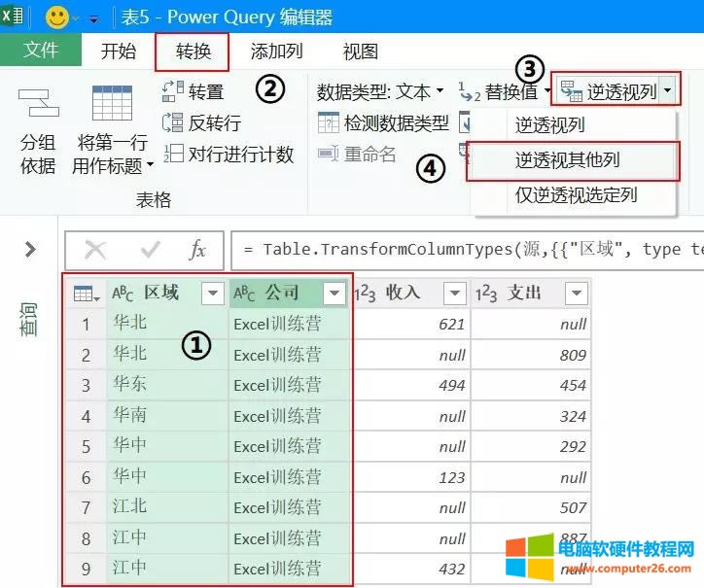Click expense cell 507

click(531, 507)
